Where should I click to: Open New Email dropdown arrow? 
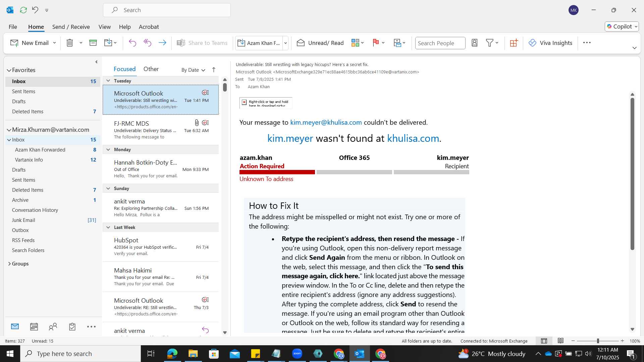[x=54, y=43]
